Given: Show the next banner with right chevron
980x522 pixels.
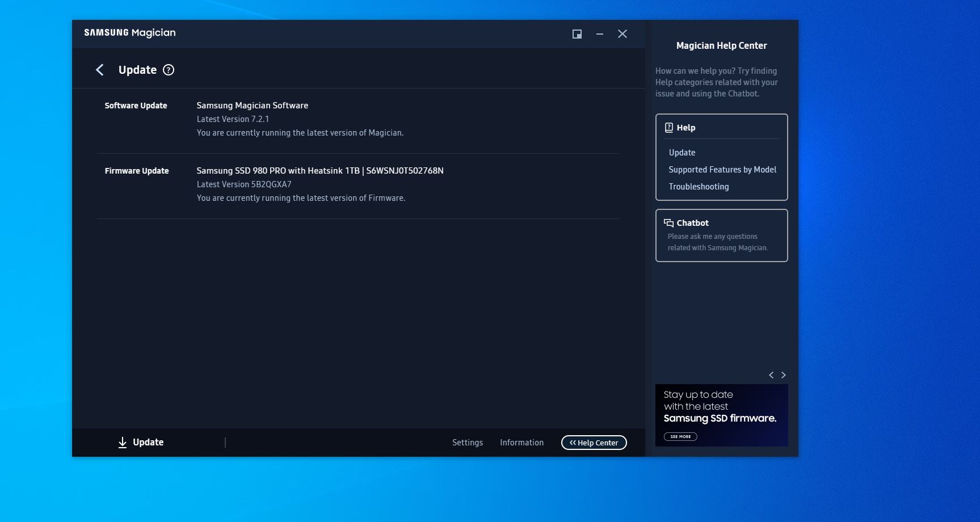Looking at the screenshot, I should (784, 375).
